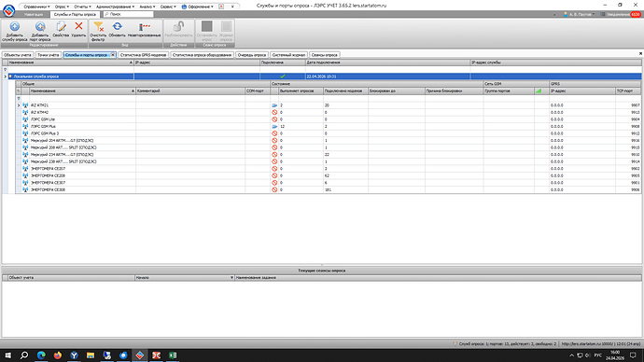Click the 'Журнал опроса' toolbar icon

point(226,26)
